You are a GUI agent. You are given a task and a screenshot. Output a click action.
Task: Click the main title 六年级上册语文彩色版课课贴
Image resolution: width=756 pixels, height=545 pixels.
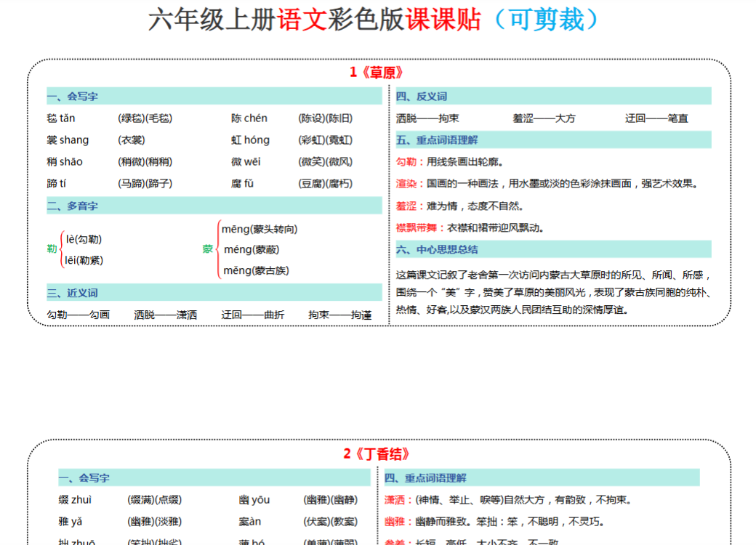pos(314,20)
